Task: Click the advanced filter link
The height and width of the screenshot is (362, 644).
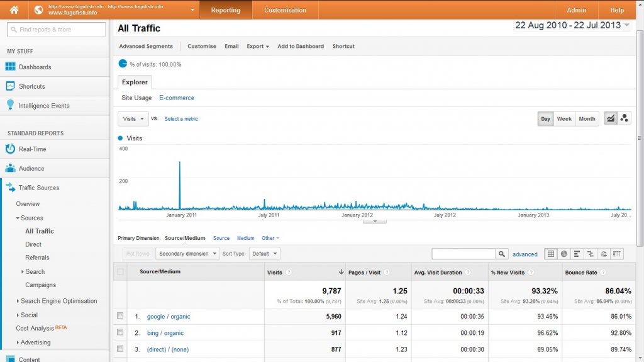Action: [x=525, y=254]
